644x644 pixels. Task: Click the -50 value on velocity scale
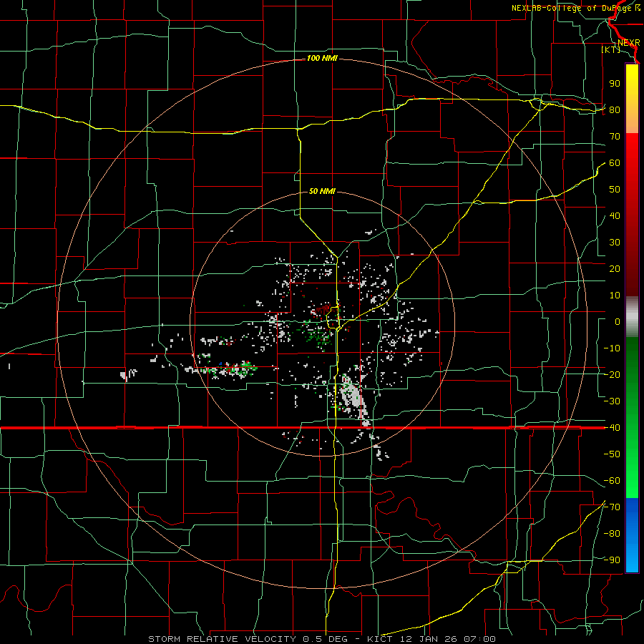click(x=612, y=454)
